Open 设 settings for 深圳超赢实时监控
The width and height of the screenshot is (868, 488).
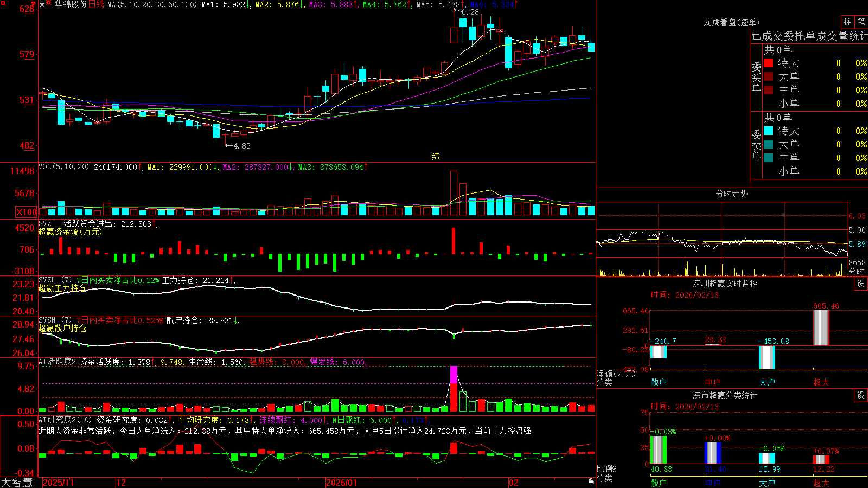coord(861,284)
